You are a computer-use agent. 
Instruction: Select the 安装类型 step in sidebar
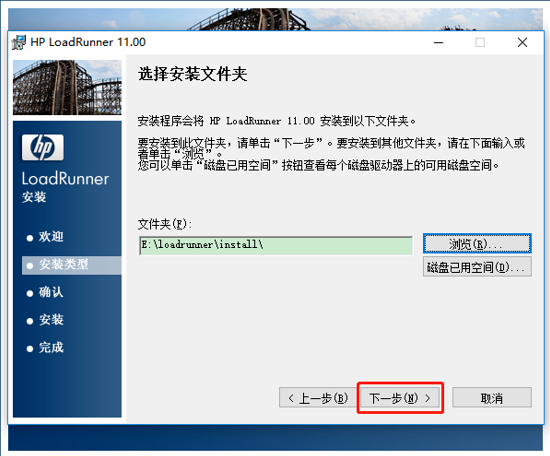click(x=72, y=265)
